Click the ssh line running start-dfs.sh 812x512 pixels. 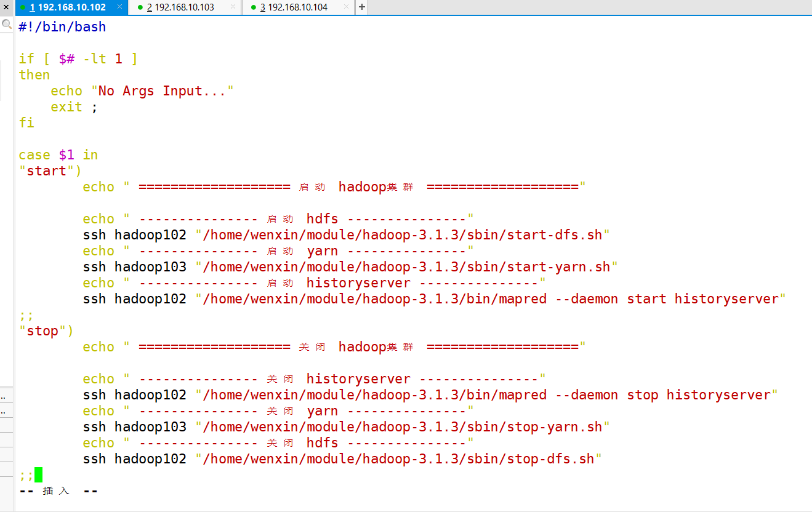tap(347, 235)
